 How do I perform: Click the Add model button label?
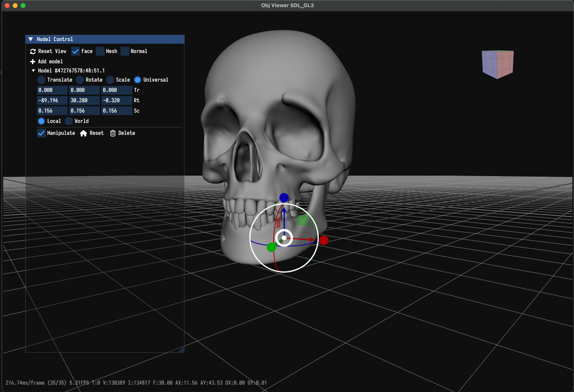coord(50,62)
